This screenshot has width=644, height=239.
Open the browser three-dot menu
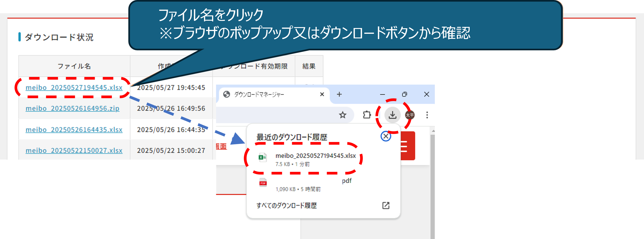coord(427,115)
